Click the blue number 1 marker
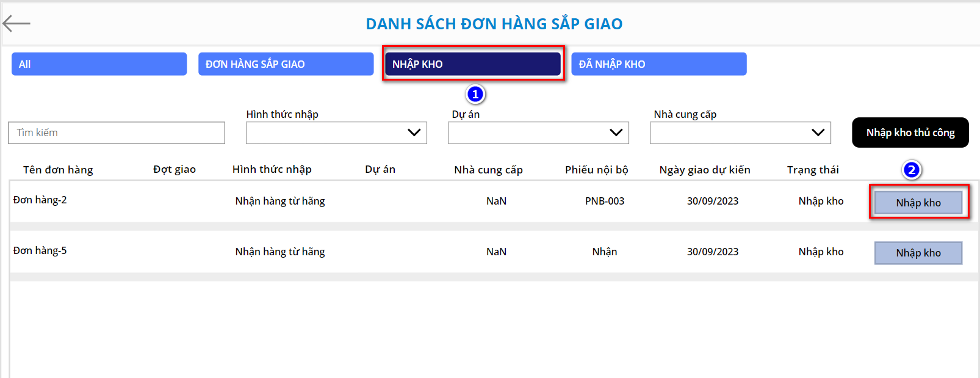This screenshot has width=980, height=378. point(475,95)
